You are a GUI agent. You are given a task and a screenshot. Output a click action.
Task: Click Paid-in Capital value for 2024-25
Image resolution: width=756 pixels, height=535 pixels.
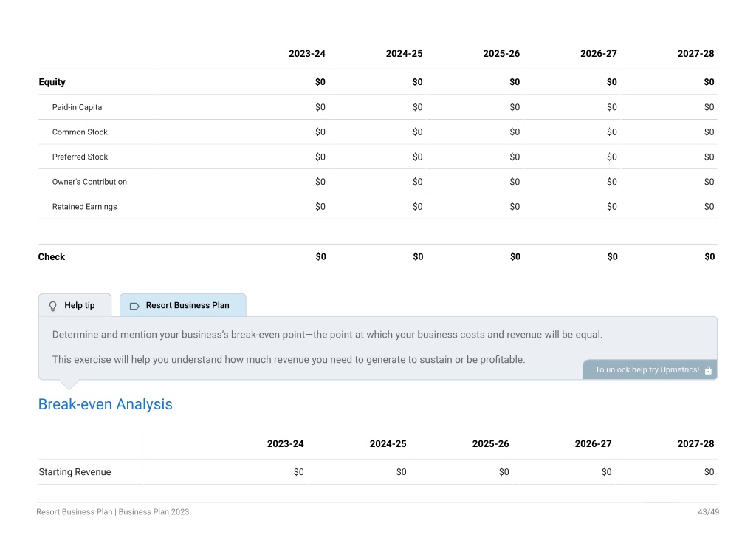pyautogui.click(x=418, y=107)
